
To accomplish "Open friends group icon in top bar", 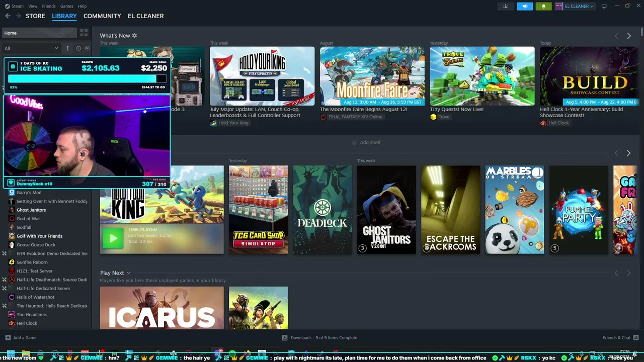I will coord(506,6).
